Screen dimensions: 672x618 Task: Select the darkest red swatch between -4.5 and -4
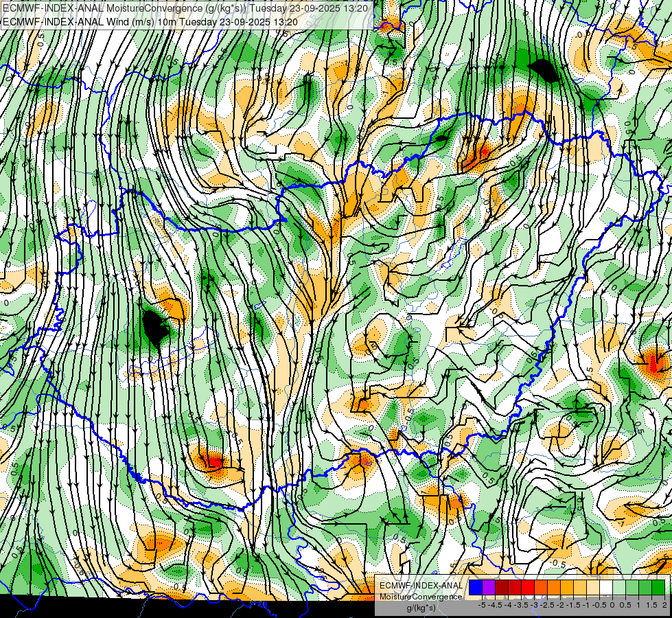(x=502, y=588)
